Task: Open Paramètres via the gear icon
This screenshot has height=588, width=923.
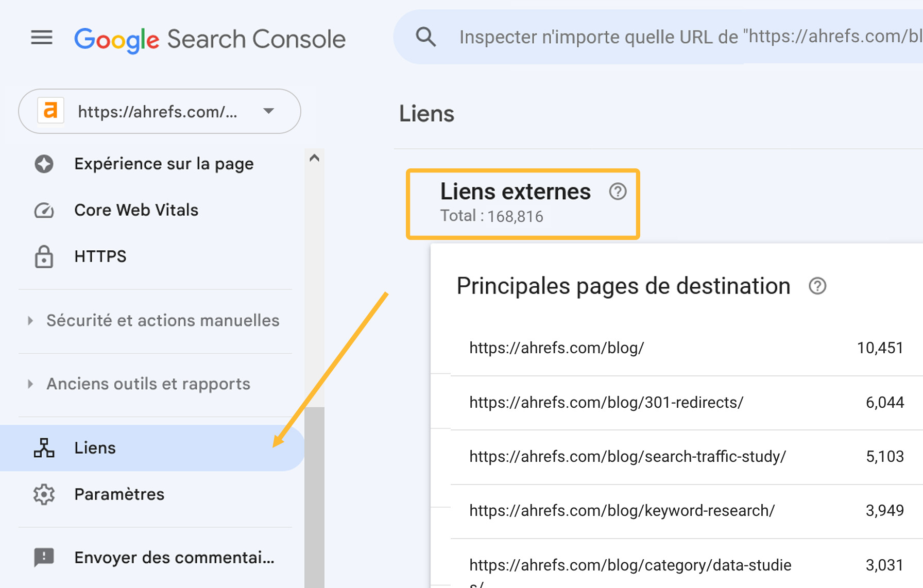Action: pyautogui.click(x=44, y=494)
